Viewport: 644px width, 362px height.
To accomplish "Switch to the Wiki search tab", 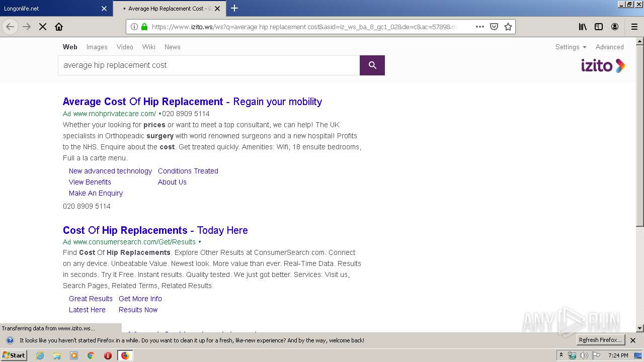I will [149, 47].
